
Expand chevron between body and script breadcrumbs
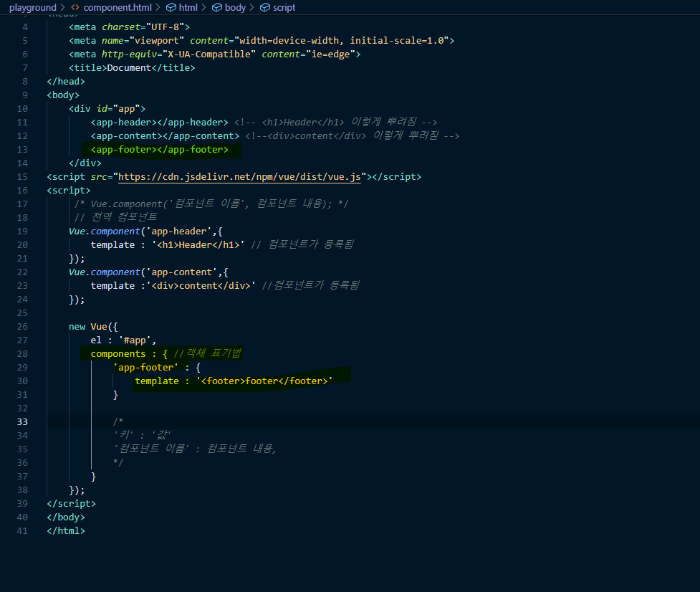pyautogui.click(x=252, y=8)
